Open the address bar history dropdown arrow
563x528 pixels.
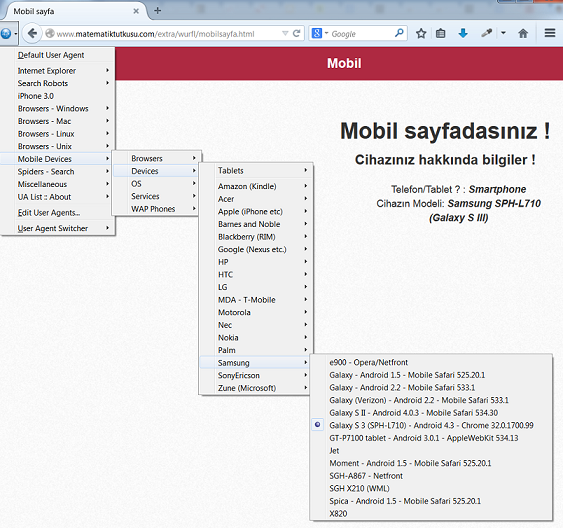[285, 33]
